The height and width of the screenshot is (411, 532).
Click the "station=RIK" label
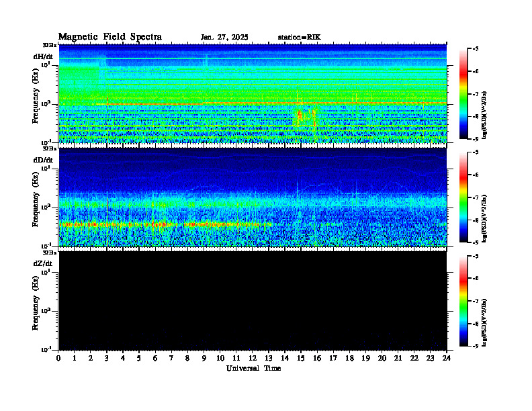[x=299, y=38]
